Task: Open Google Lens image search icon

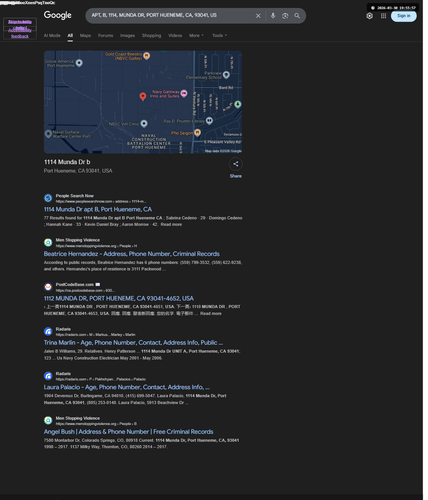Action: click(x=285, y=16)
